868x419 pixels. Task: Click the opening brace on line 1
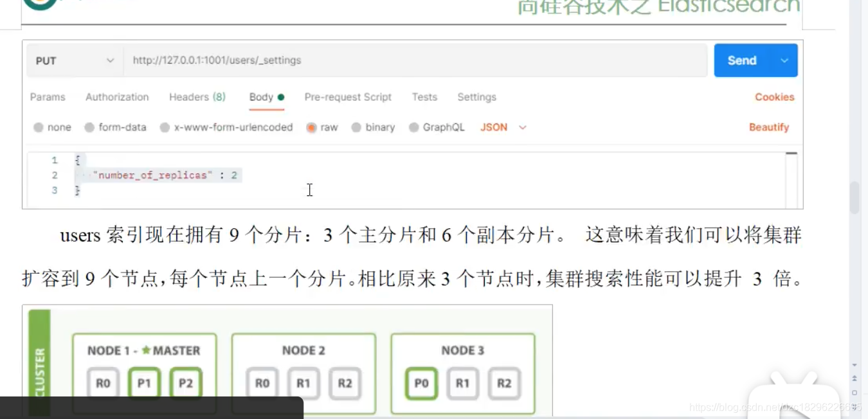[77, 160]
